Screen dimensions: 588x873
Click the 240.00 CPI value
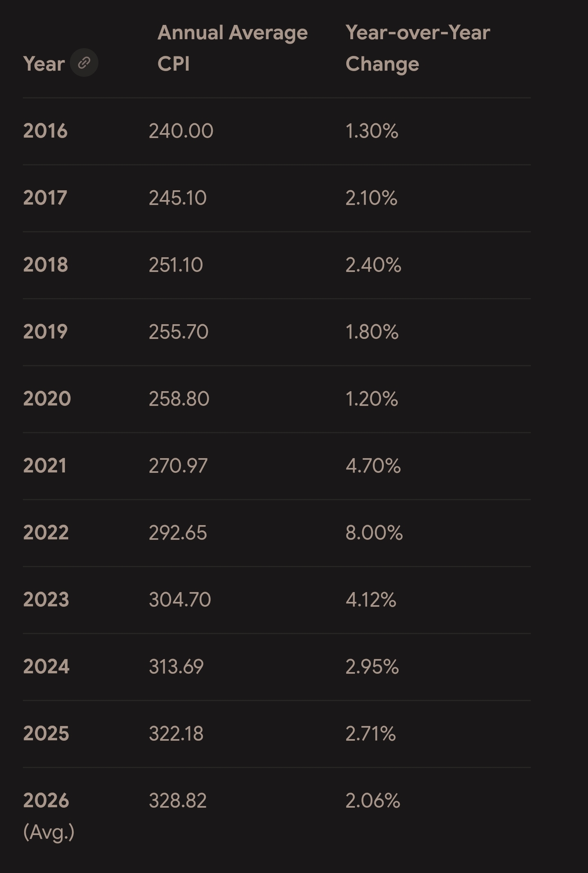(181, 131)
